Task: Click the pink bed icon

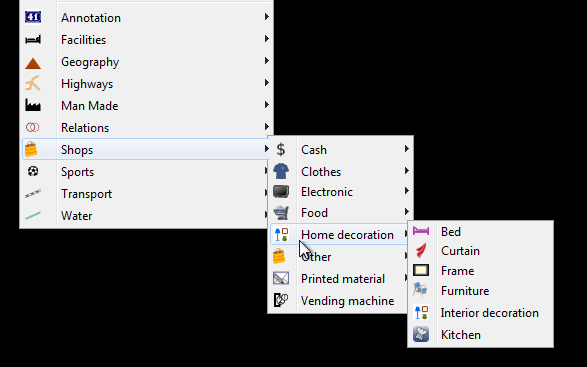Action: coord(421,231)
